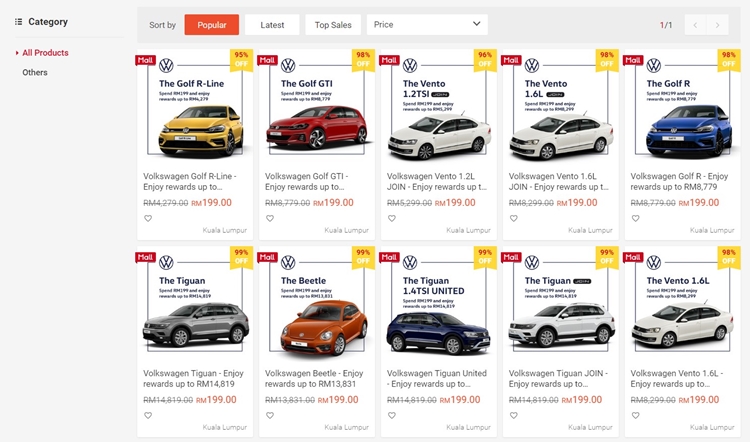Viewport: 750px width, 442px height.
Task: Click the 95% OFF tag on Golf R-Line
Action: click(242, 59)
